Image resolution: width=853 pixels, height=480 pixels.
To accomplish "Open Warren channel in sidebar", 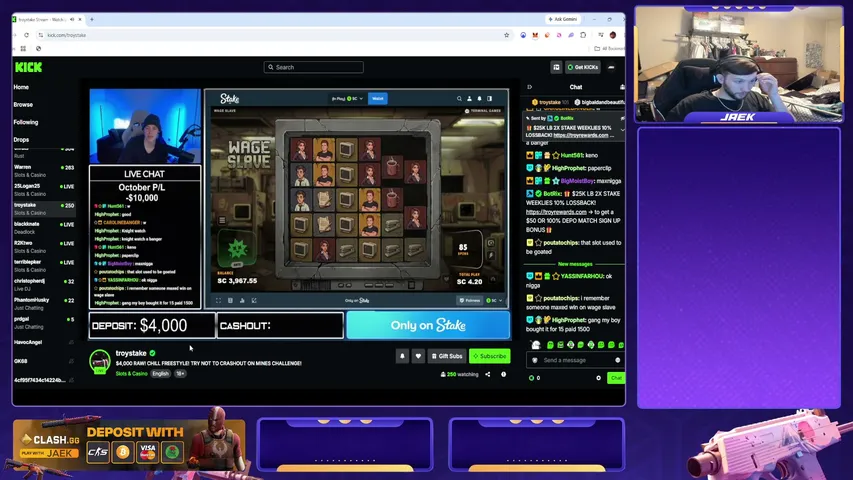I will tap(44, 171).
